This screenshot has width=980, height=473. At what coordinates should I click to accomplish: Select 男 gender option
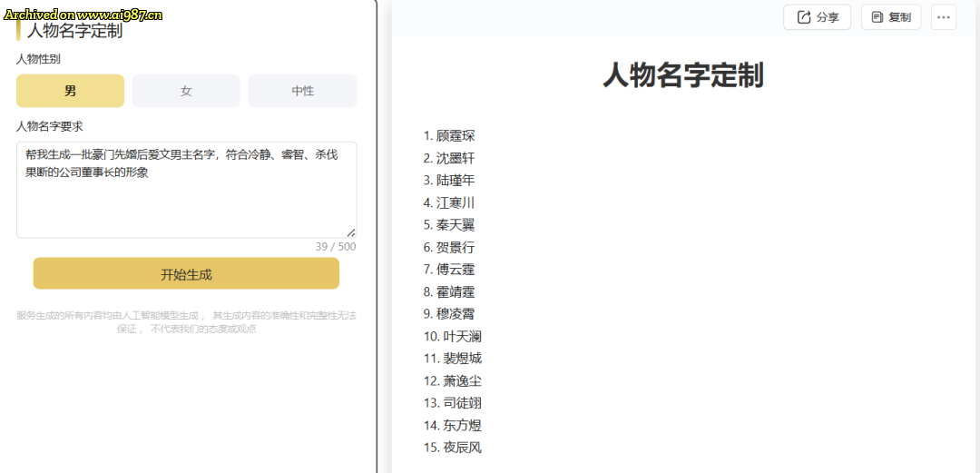(70, 91)
